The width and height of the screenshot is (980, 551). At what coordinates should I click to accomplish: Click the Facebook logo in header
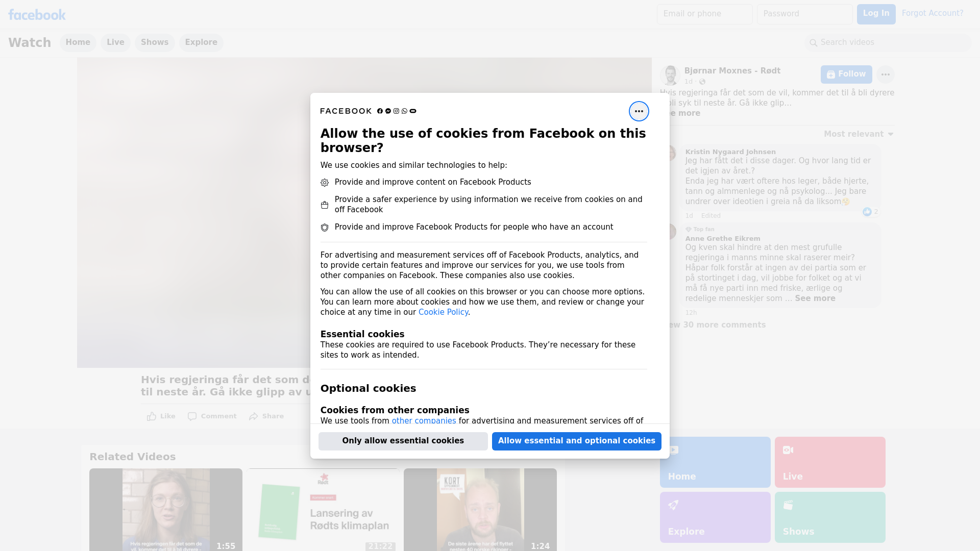pos(37,15)
